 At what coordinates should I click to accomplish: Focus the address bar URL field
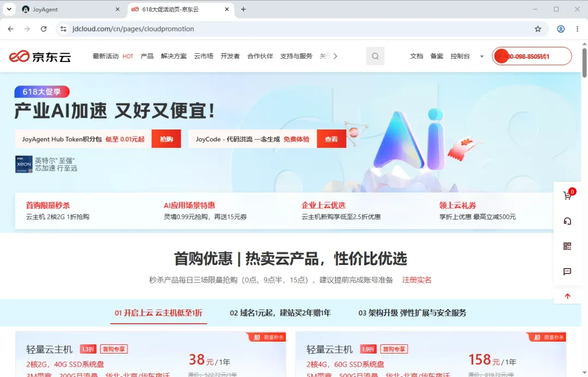300,29
